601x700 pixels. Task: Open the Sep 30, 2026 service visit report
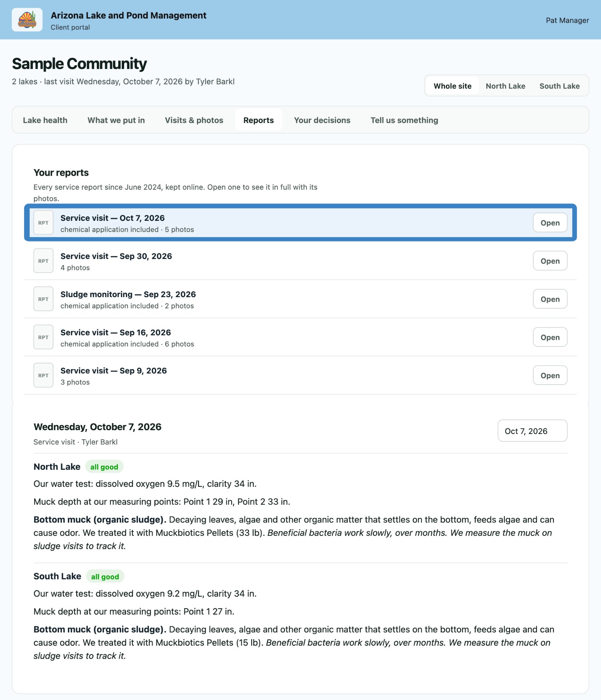pyautogui.click(x=550, y=261)
